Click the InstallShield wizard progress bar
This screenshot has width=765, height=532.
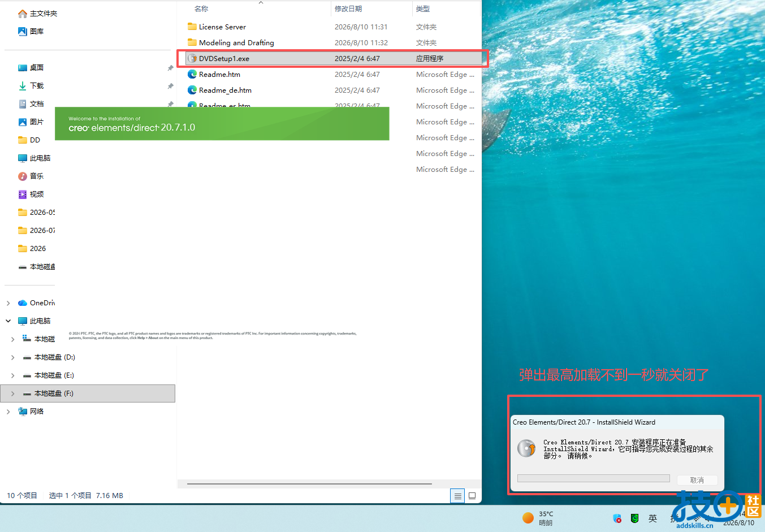point(594,478)
